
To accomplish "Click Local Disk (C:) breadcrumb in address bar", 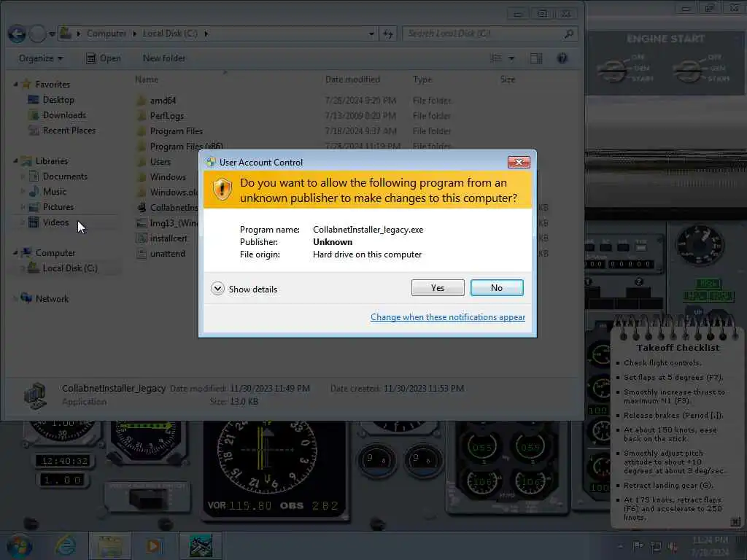I will coord(169,34).
